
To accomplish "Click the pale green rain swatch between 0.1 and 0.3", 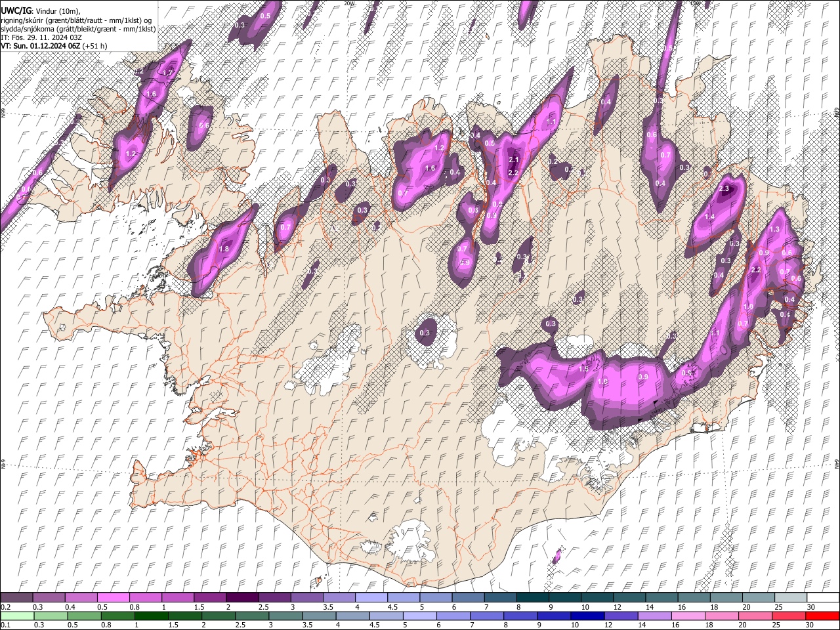I will (16, 616).
